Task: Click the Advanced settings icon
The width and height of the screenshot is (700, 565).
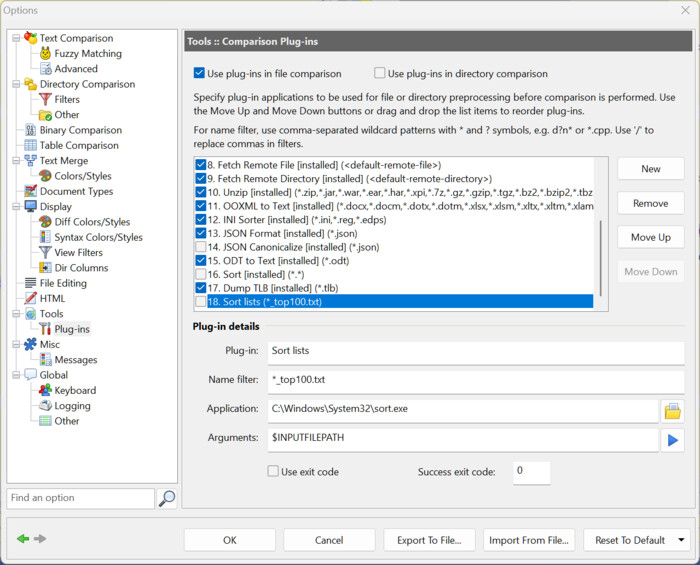Action: (x=46, y=69)
